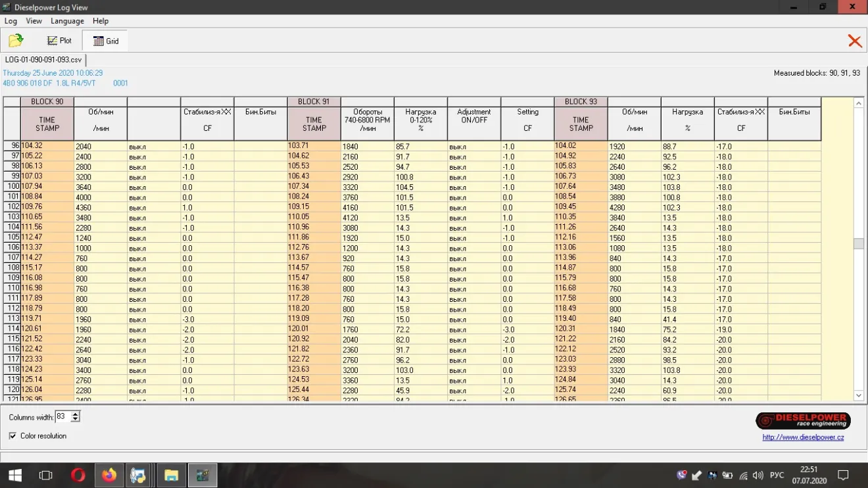Open volume control tray icon
The height and width of the screenshot is (488, 868).
759,475
